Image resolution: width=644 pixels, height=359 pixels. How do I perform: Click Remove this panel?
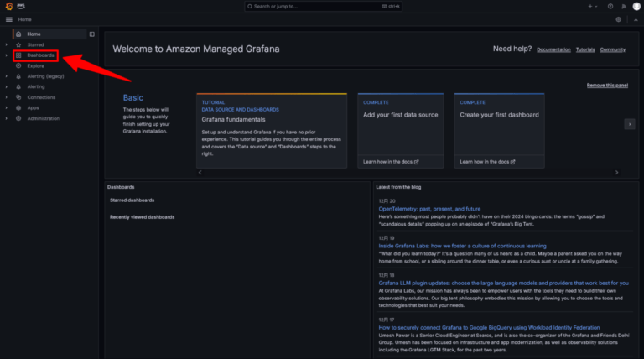point(607,86)
